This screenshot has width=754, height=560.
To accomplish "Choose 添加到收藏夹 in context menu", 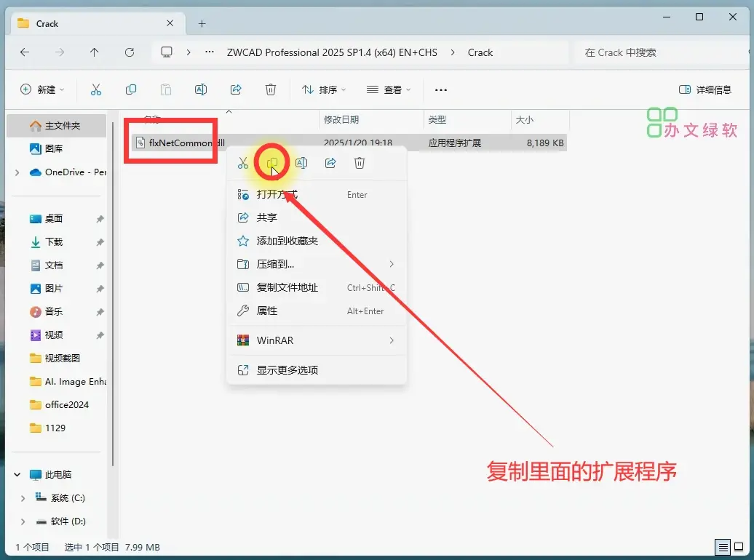I will pos(317,241).
